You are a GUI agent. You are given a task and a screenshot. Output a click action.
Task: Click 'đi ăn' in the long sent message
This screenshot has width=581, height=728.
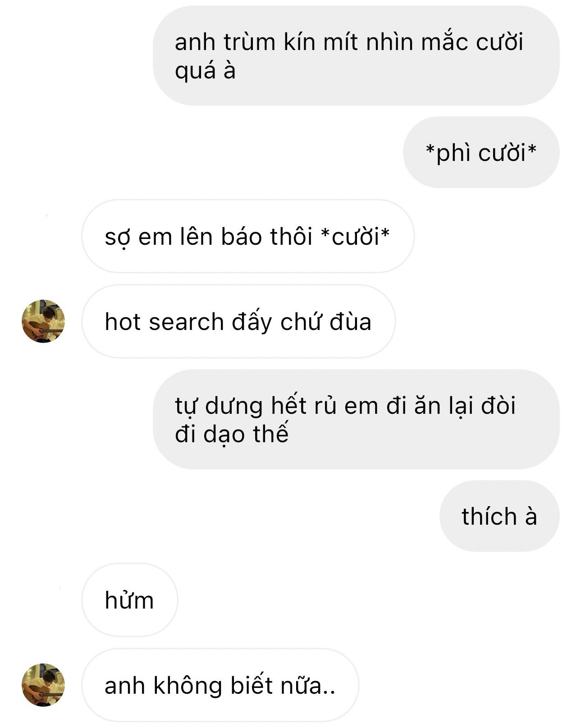[413, 406]
